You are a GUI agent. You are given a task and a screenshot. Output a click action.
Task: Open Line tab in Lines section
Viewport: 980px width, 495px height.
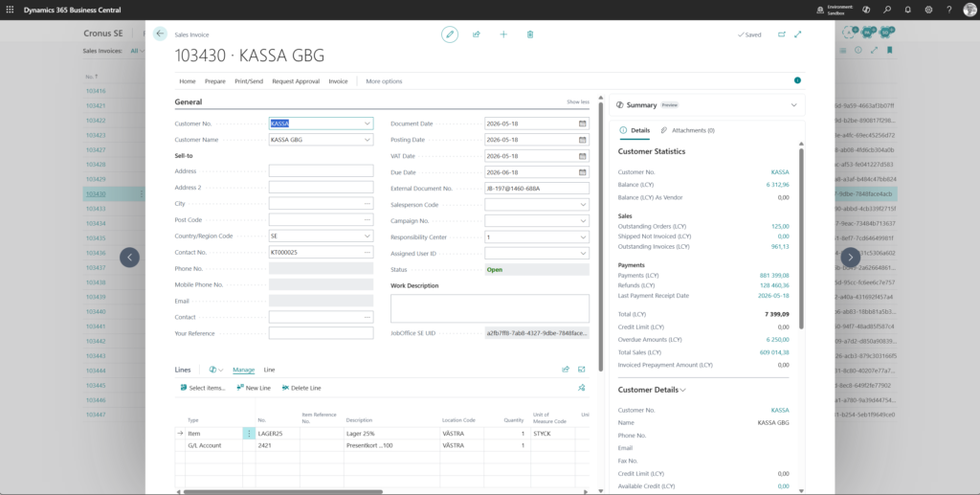point(269,370)
